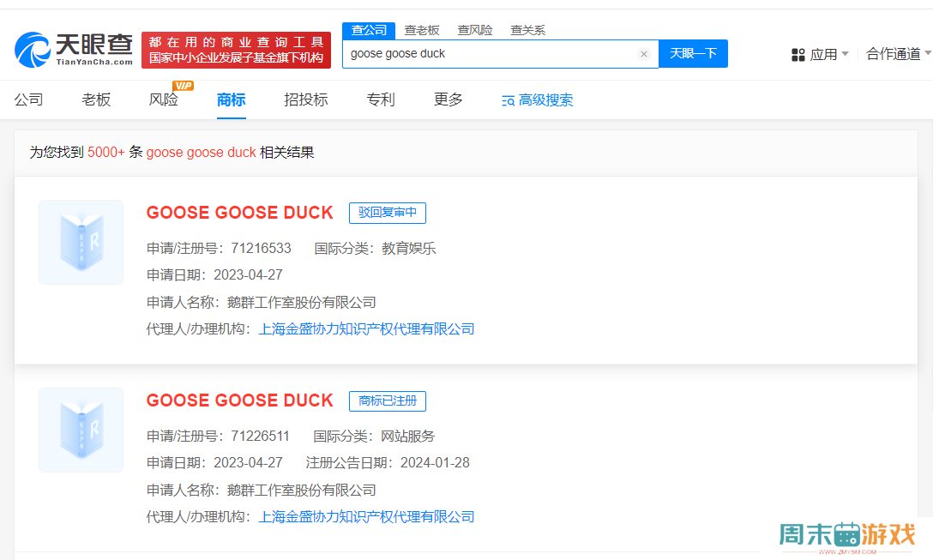Switch to the 查关系 search tab

tap(527, 30)
